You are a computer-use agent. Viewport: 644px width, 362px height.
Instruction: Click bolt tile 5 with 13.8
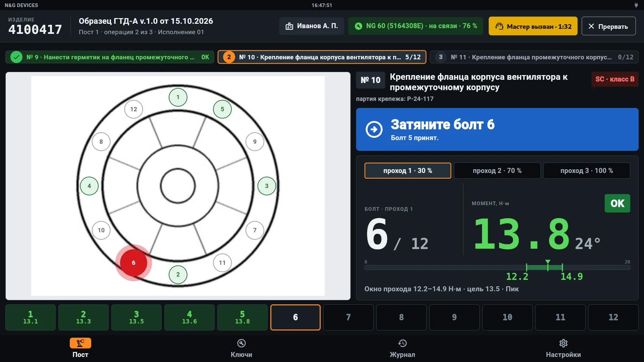click(x=243, y=317)
